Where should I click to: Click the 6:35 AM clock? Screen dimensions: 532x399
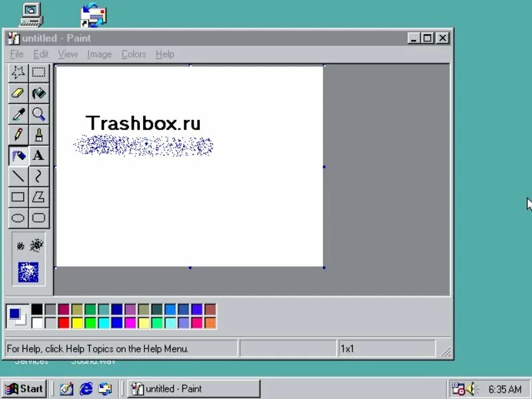pos(505,389)
